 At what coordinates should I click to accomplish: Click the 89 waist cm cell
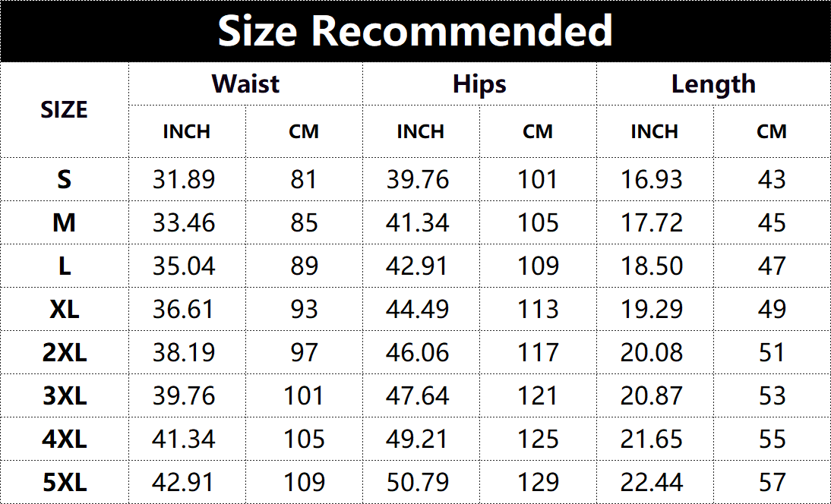point(304,266)
